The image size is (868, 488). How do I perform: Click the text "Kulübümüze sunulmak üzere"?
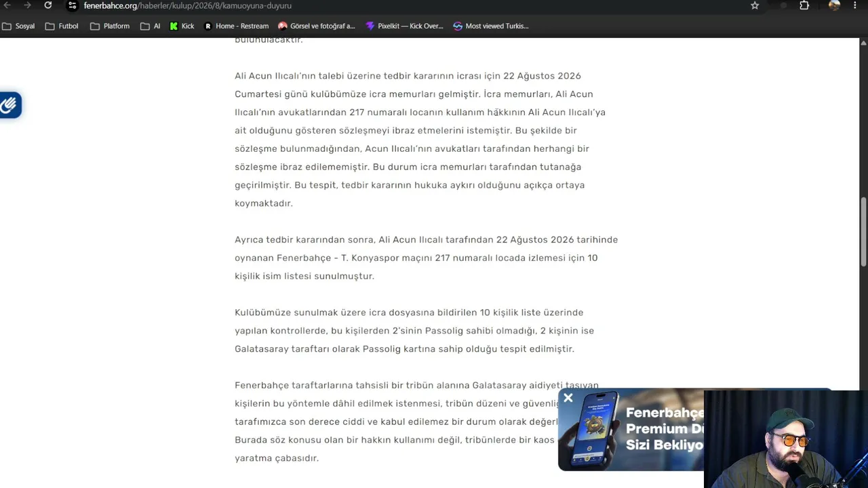point(300,312)
